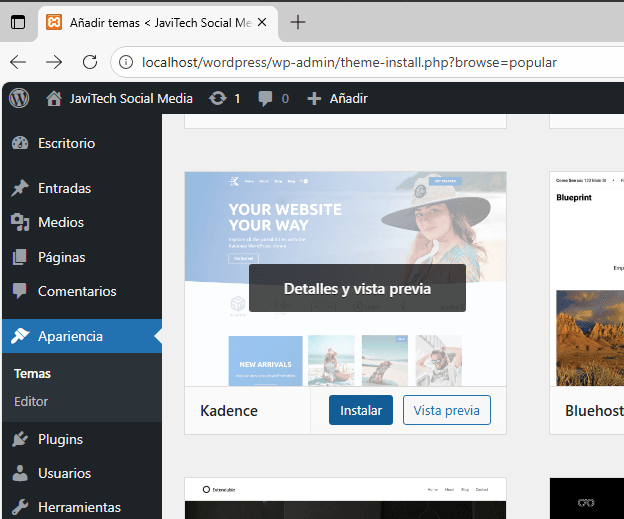Click the tab actions icon in title bar
624x519 pixels.
pos(18,22)
